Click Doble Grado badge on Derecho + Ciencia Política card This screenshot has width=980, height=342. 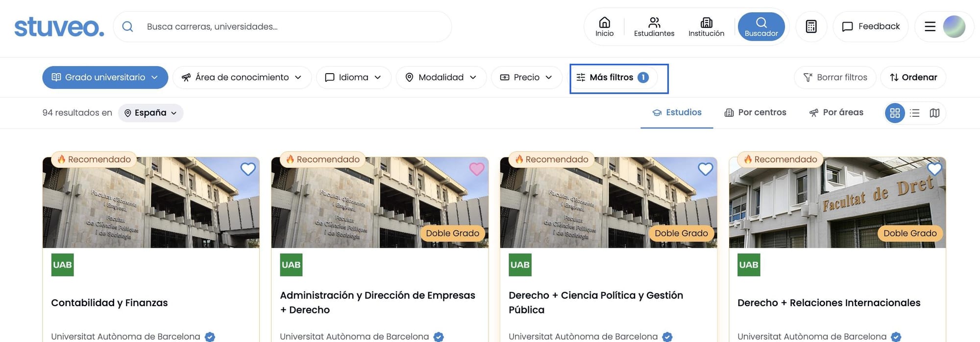pyautogui.click(x=681, y=234)
